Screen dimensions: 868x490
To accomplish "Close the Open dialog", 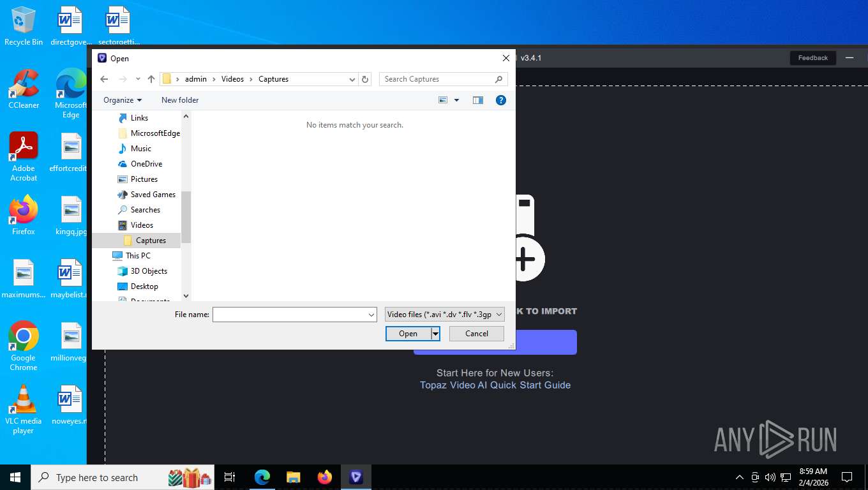I will (506, 58).
